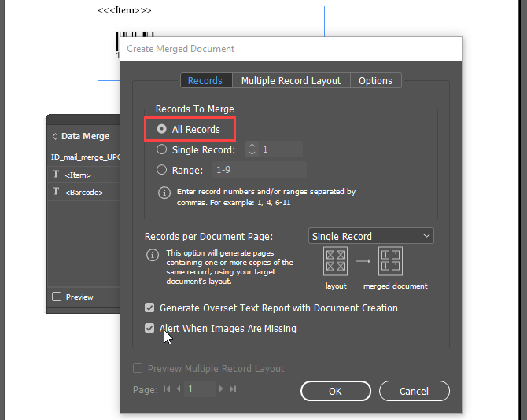Switch to the Records tab
Viewport: 527px width, 420px height.
206,81
